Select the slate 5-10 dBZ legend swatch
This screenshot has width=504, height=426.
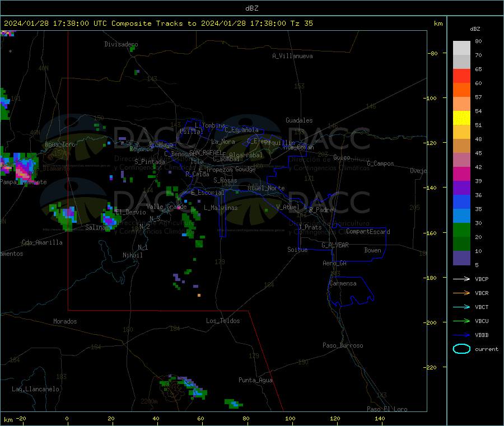[461, 258]
